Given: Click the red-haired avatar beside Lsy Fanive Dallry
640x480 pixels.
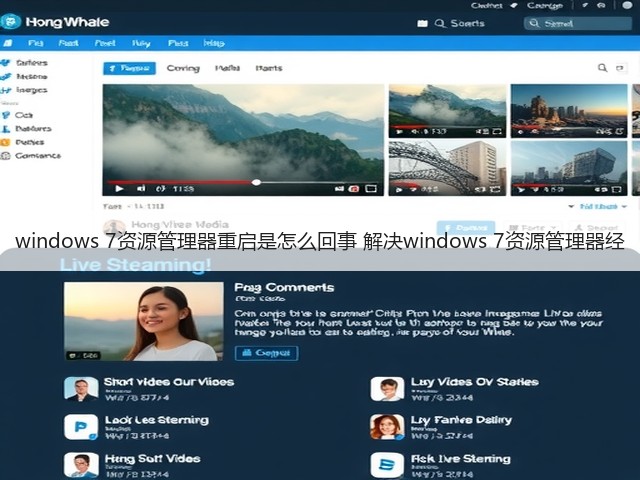Looking at the screenshot, I should coord(387,427).
